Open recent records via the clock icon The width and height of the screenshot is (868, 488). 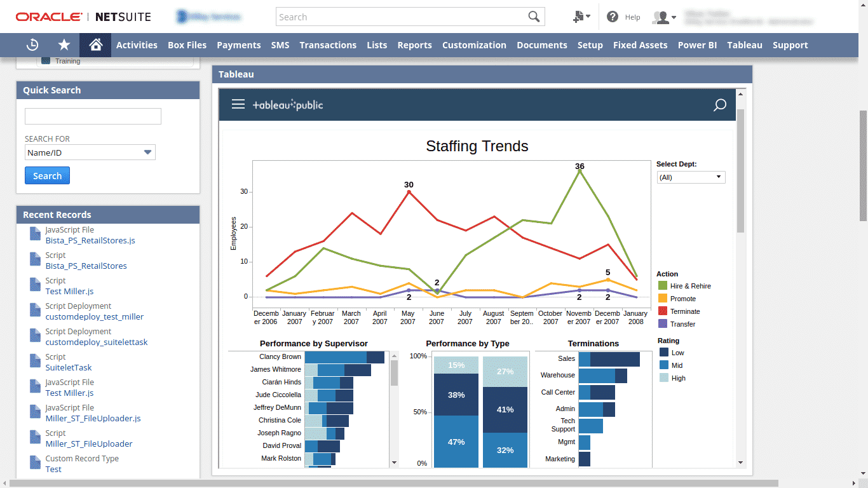32,45
